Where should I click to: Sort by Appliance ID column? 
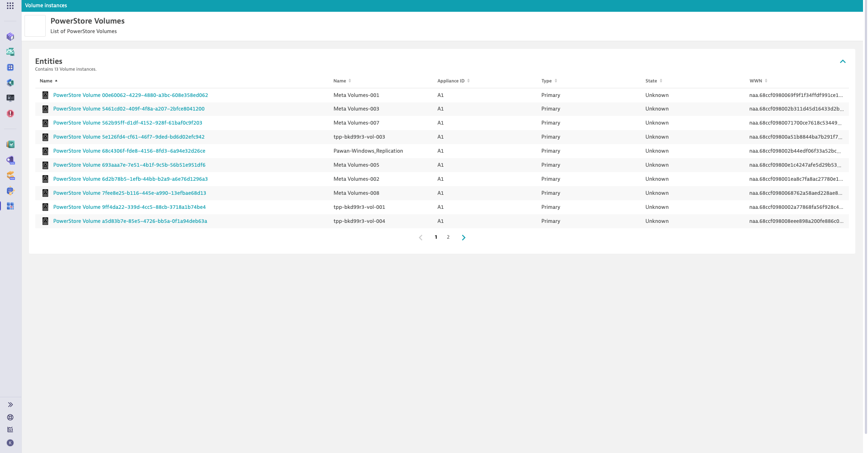tap(453, 81)
